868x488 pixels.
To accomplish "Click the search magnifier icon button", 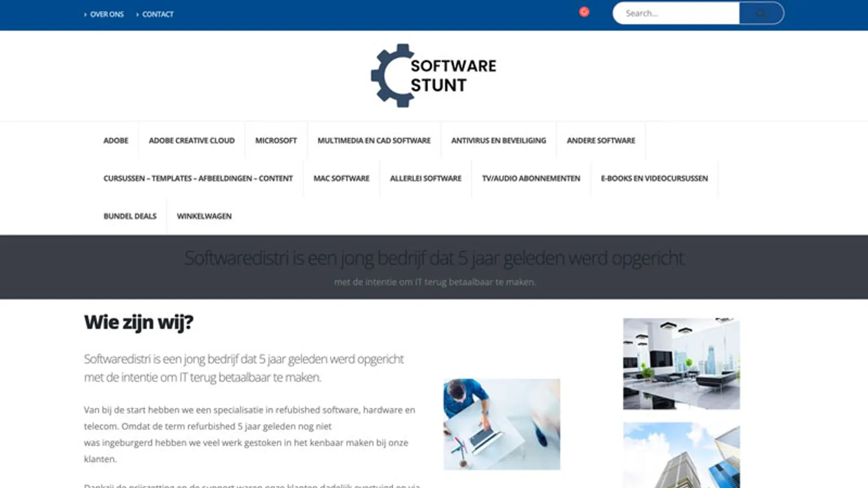I will (x=761, y=13).
